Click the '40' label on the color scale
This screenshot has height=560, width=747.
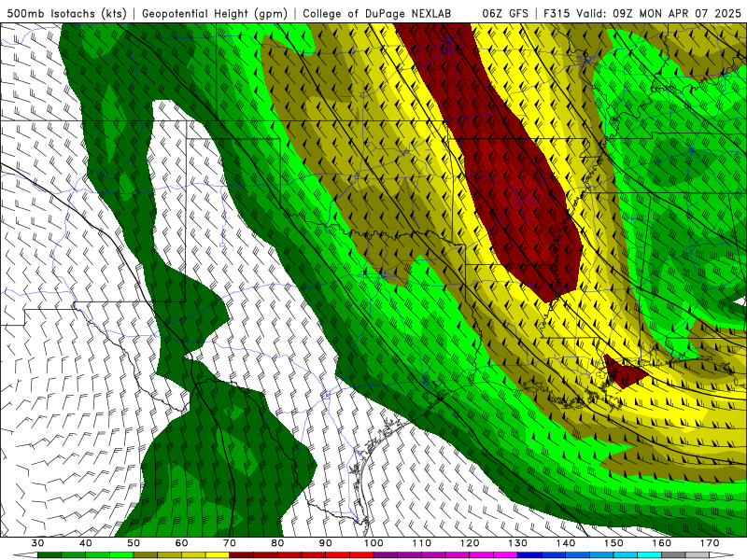click(86, 543)
